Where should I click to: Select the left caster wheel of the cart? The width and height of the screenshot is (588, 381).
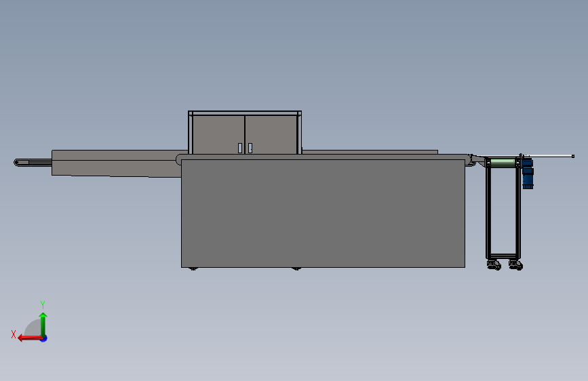click(x=494, y=265)
